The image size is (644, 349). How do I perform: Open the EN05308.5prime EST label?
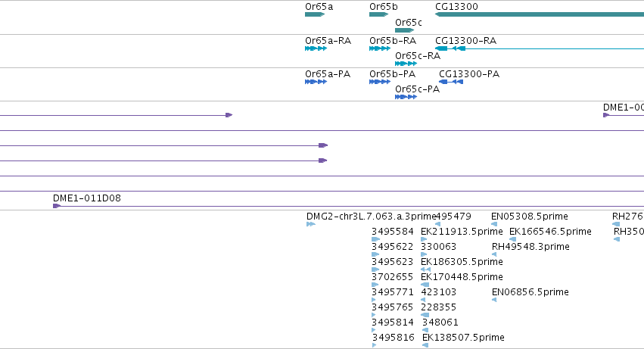530,217
